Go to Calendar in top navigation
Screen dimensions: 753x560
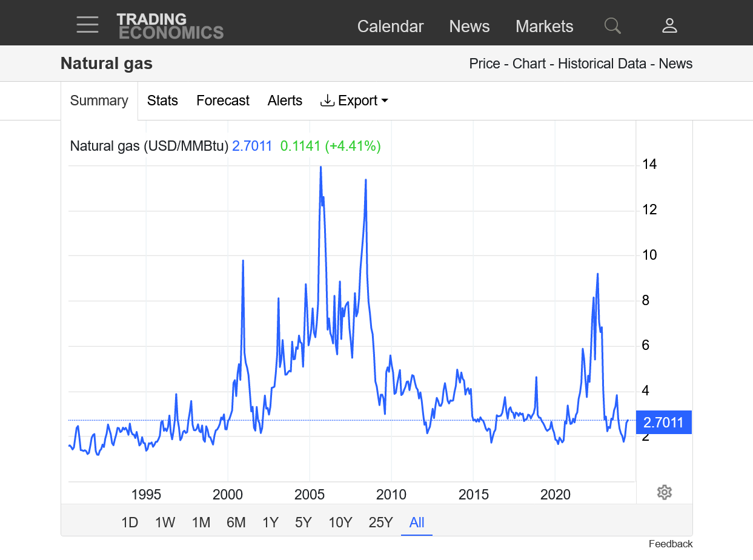tap(390, 27)
